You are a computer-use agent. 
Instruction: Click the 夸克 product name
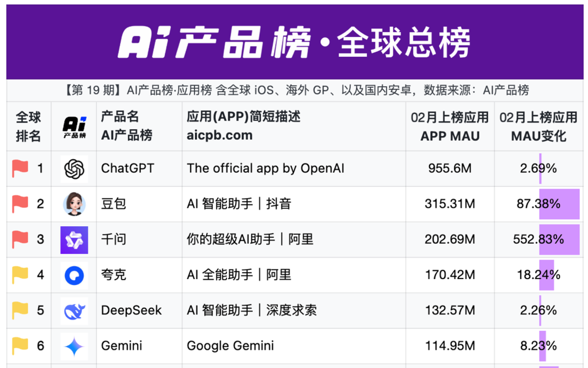(114, 275)
